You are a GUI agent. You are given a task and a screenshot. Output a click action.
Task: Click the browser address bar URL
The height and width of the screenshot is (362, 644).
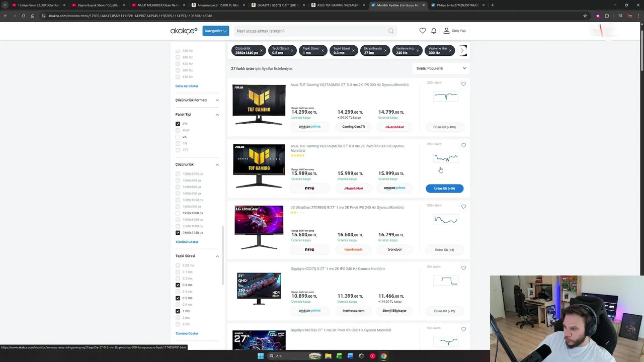click(130, 16)
